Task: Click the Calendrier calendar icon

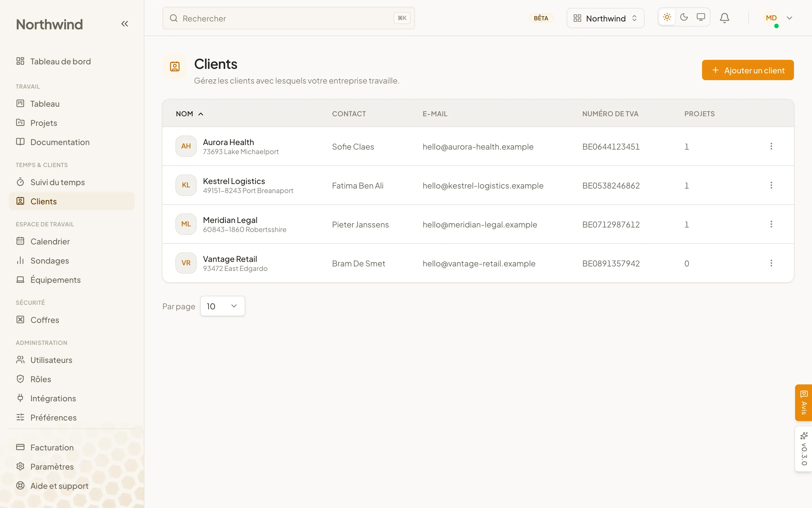Action: 21,241
